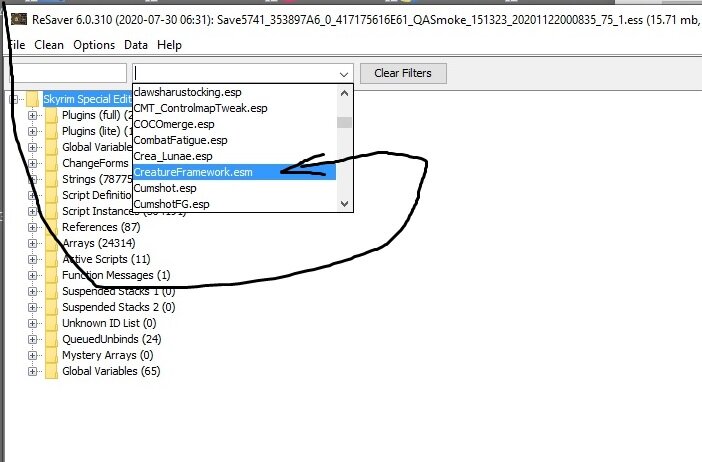Click the Global Variable folder icon below Plugins (lite)

(51, 147)
